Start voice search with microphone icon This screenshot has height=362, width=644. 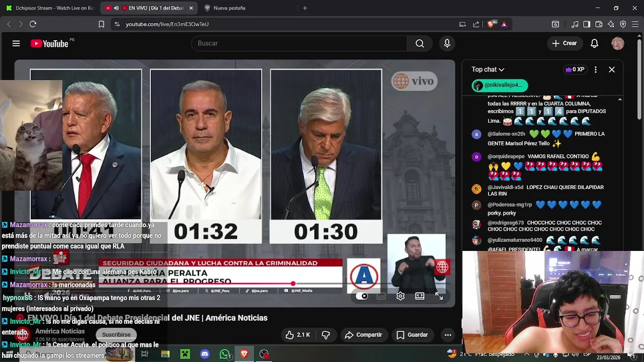447,43
